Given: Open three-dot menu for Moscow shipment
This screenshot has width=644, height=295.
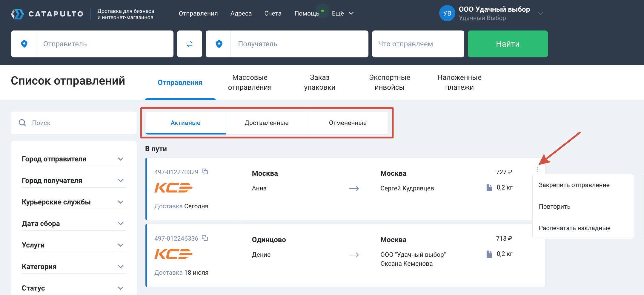Looking at the screenshot, I should pyautogui.click(x=537, y=169).
